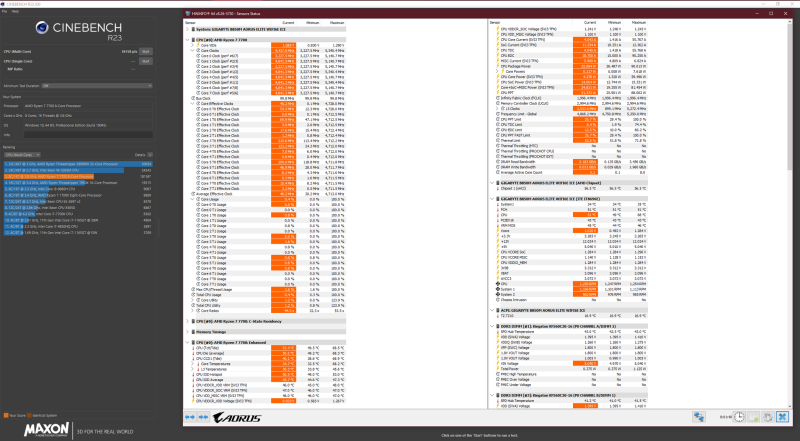Collapse the AMD Ryzen 7 7700 Enhanced group

(187, 342)
